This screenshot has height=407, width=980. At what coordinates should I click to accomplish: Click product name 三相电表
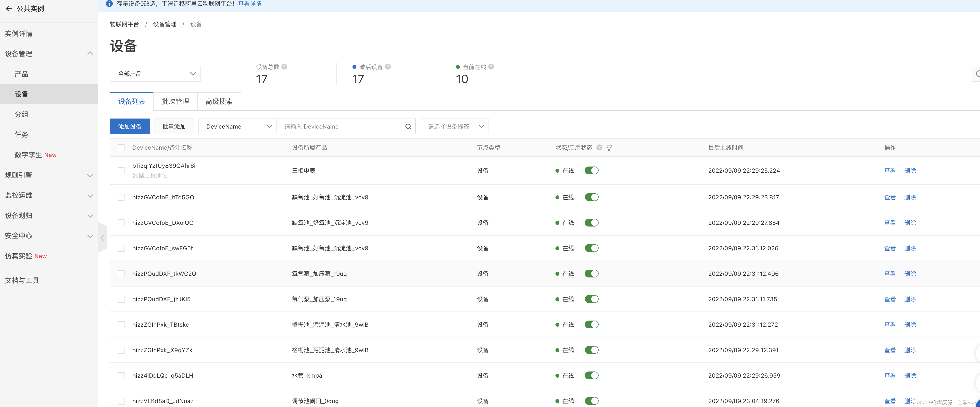304,171
